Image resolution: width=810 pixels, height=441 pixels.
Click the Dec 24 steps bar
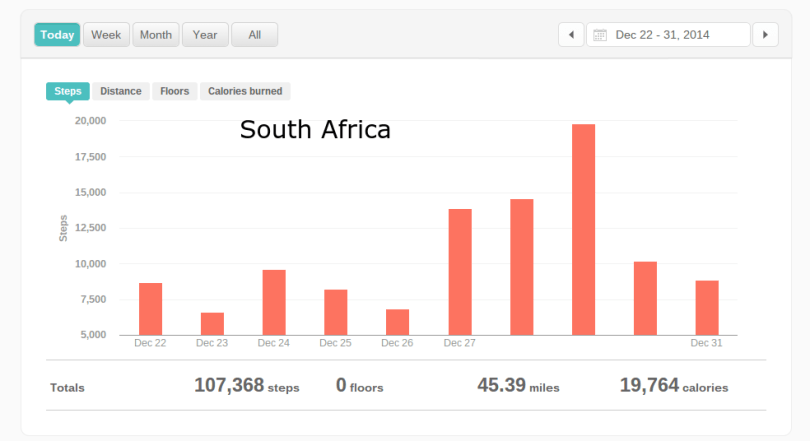(274, 302)
